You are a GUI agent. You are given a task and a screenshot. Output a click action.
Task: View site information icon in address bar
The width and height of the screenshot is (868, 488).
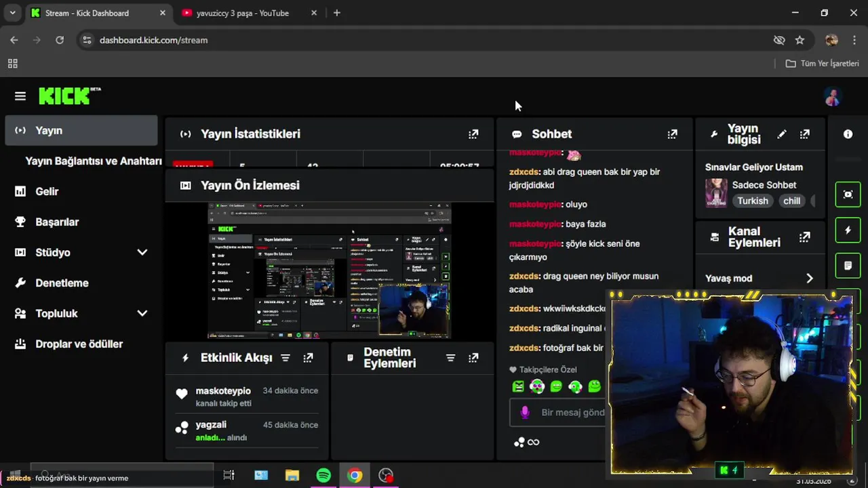(x=87, y=40)
